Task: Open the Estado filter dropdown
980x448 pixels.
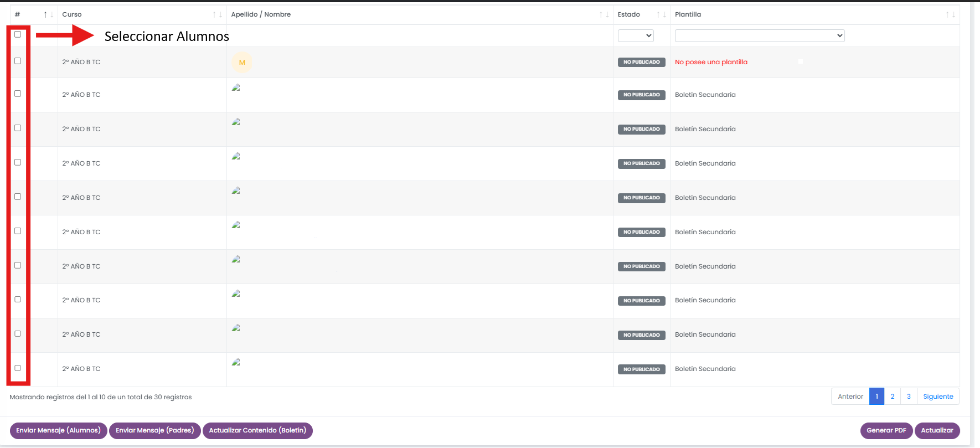Action: [636, 35]
